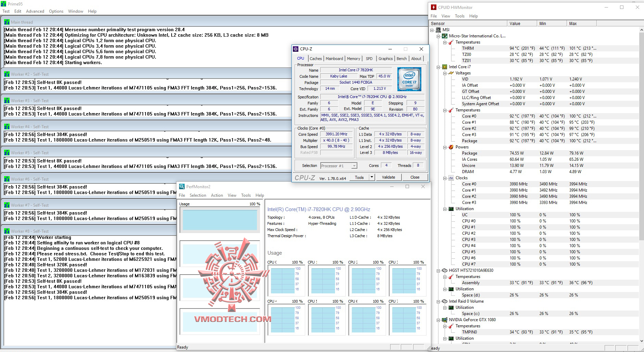Image resolution: width=644 pixels, height=352 pixels.
Task: Switch to the Mainboard tab in CPU-Z
Action: pos(334,59)
